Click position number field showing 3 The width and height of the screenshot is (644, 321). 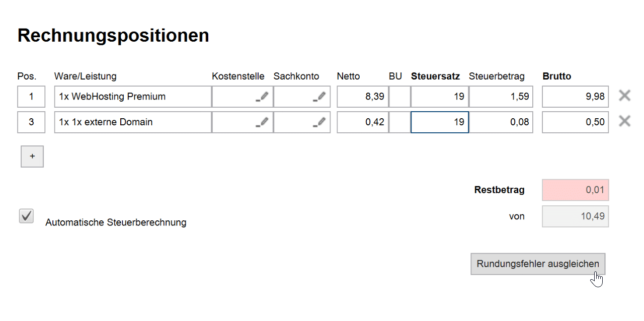[31, 122]
